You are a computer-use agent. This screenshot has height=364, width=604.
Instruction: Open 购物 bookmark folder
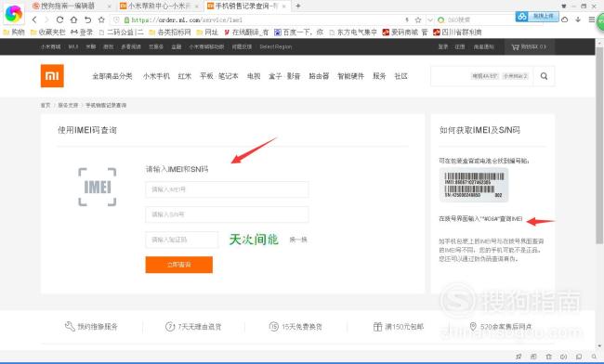(14, 32)
